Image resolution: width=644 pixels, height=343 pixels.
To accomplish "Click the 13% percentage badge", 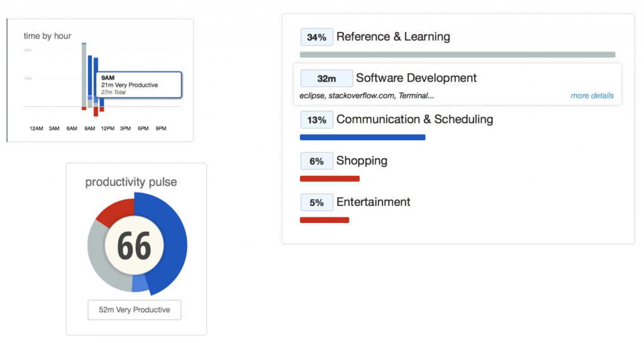I will 317,120.
